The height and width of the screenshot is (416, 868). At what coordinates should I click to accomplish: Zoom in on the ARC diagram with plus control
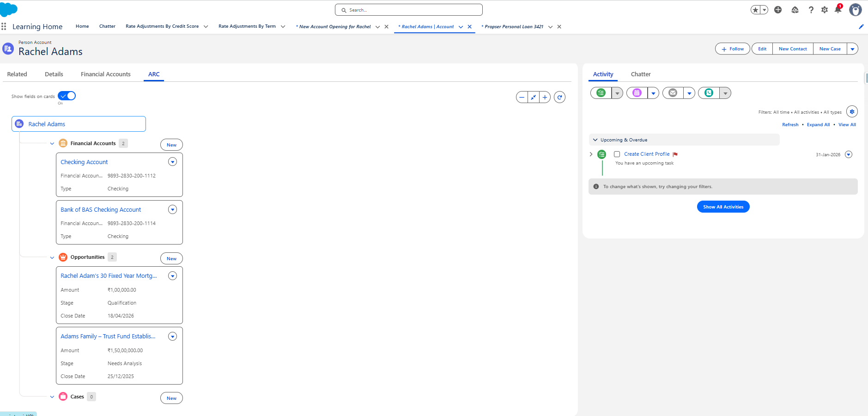click(x=546, y=97)
